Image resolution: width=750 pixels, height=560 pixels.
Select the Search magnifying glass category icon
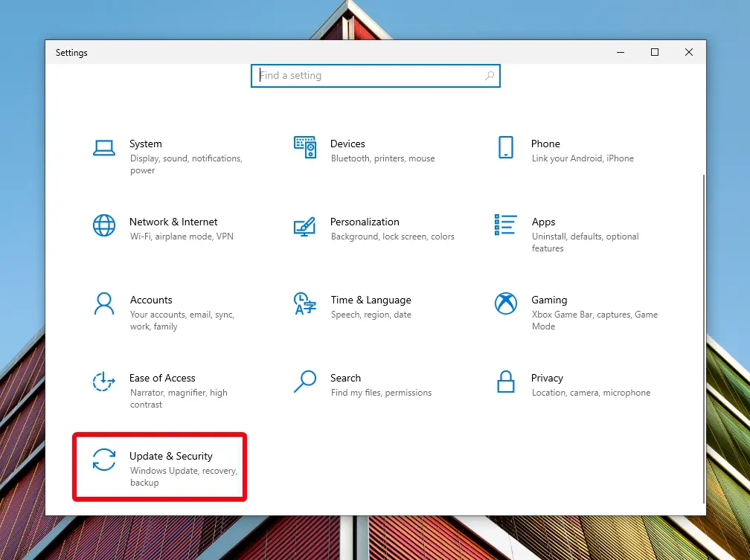point(305,382)
